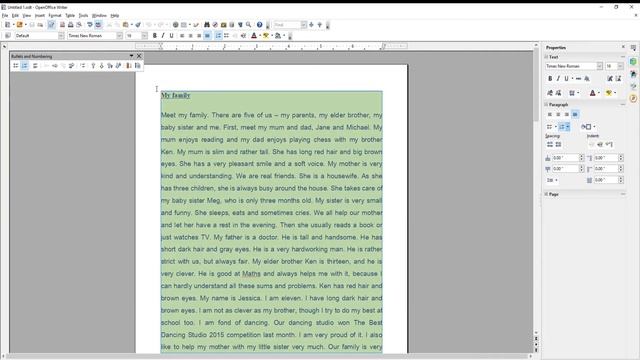Open the Insert menu
The width and height of the screenshot is (640, 360).
(40, 16)
